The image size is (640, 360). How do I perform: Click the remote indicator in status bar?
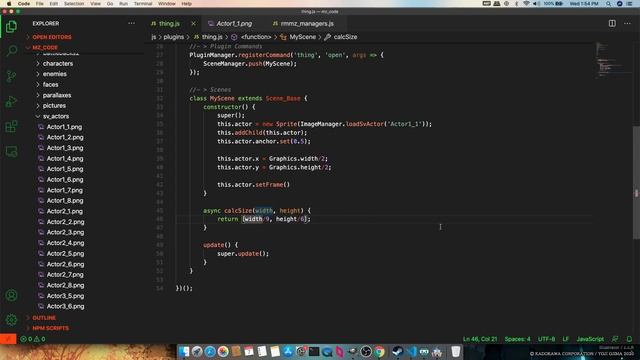[x=8, y=339]
